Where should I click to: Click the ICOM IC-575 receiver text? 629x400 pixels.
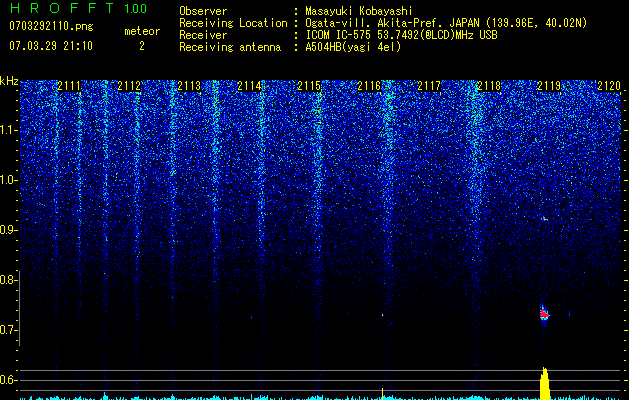pos(401,35)
